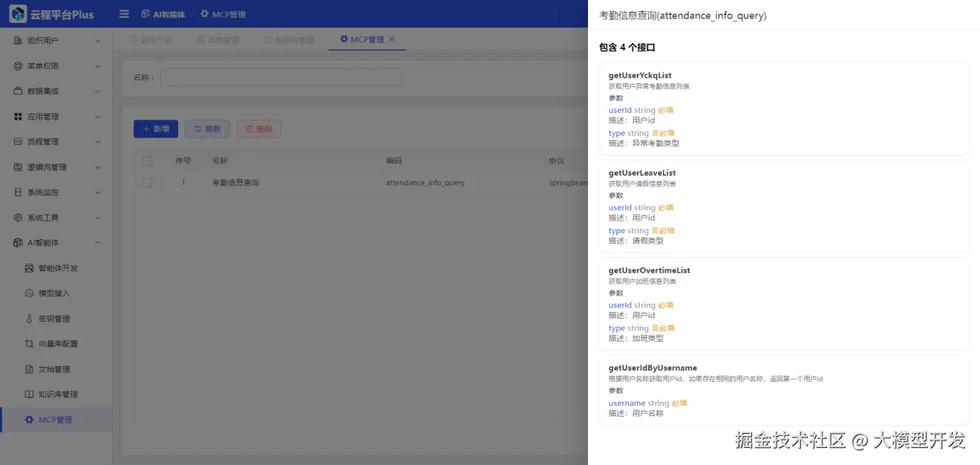Expand the 组织用户 chevron
The image size is (980, 465).
(98, 41)
